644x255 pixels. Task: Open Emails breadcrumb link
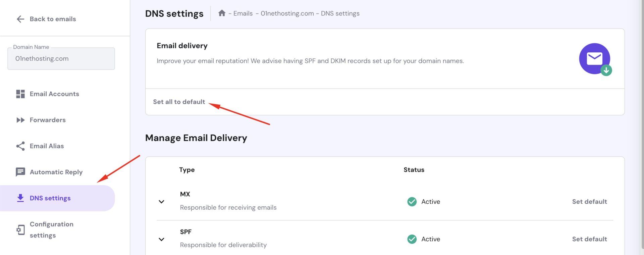(x=243, y=13)
